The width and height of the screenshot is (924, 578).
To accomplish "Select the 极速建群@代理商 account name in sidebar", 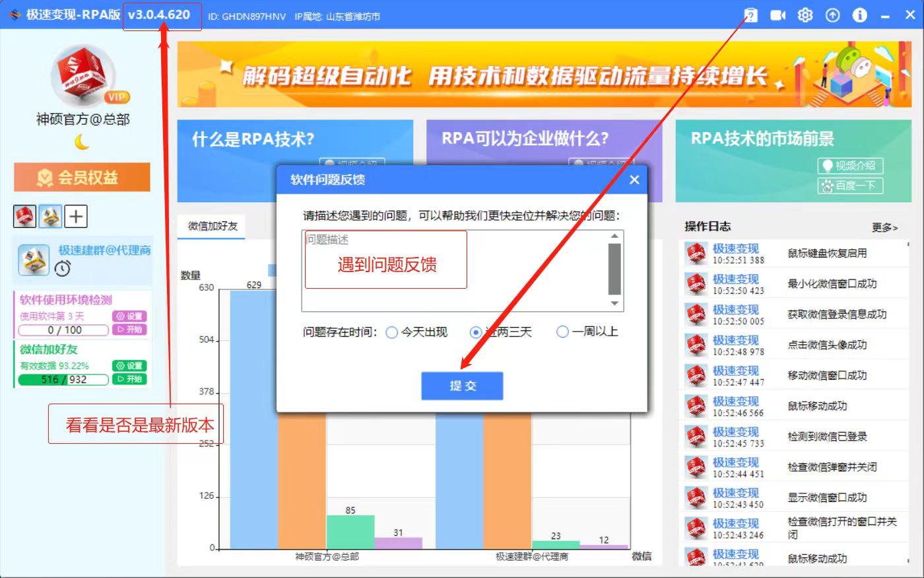I will click(104, 250).
